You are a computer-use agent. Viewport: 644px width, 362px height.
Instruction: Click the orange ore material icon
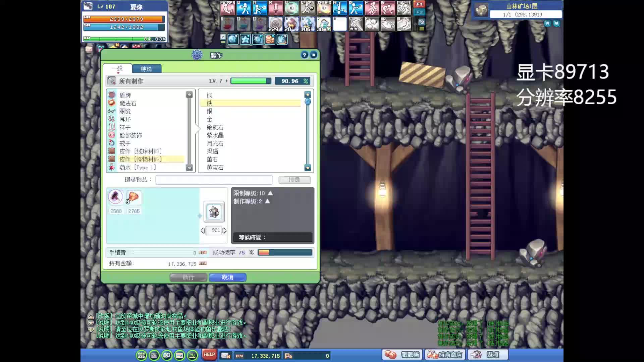133,197
